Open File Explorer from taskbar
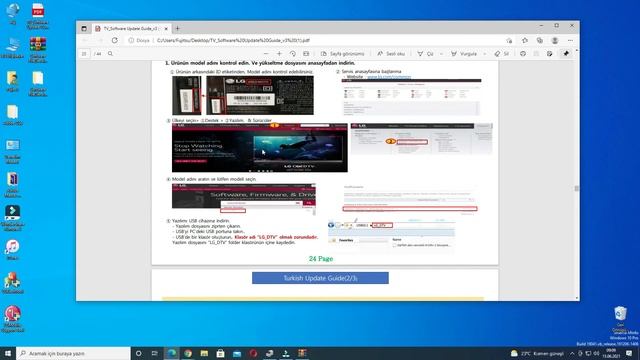 [204, 353]
